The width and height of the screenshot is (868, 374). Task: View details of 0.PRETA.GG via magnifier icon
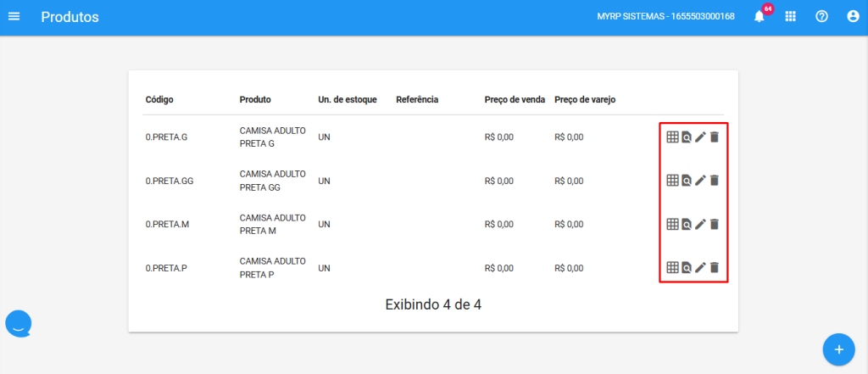(687, 180)
